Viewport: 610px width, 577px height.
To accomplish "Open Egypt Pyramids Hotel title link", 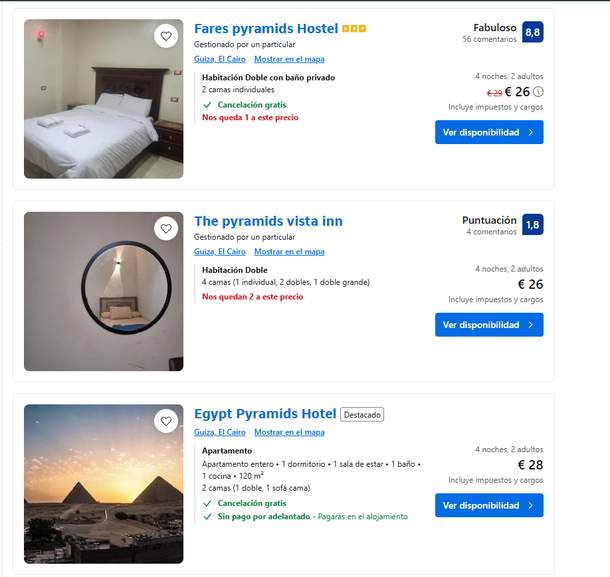I will click(x=265, y=414).
